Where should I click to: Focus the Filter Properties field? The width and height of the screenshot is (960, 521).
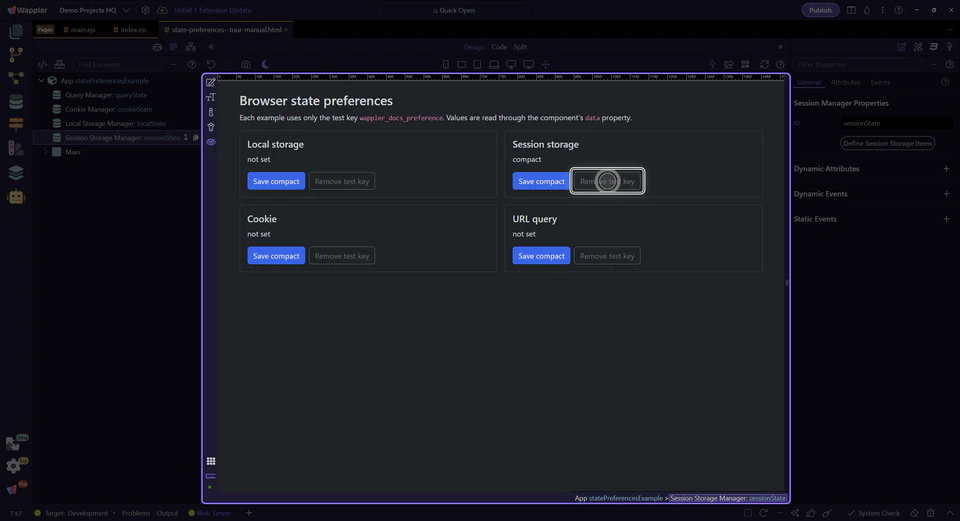(857, 64)
